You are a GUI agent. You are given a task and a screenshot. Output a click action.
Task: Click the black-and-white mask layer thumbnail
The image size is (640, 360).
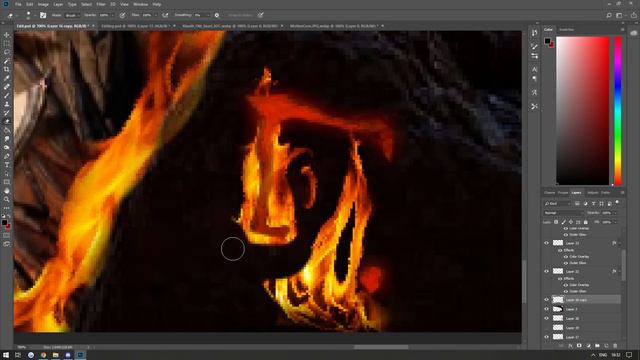pos(558,309)
